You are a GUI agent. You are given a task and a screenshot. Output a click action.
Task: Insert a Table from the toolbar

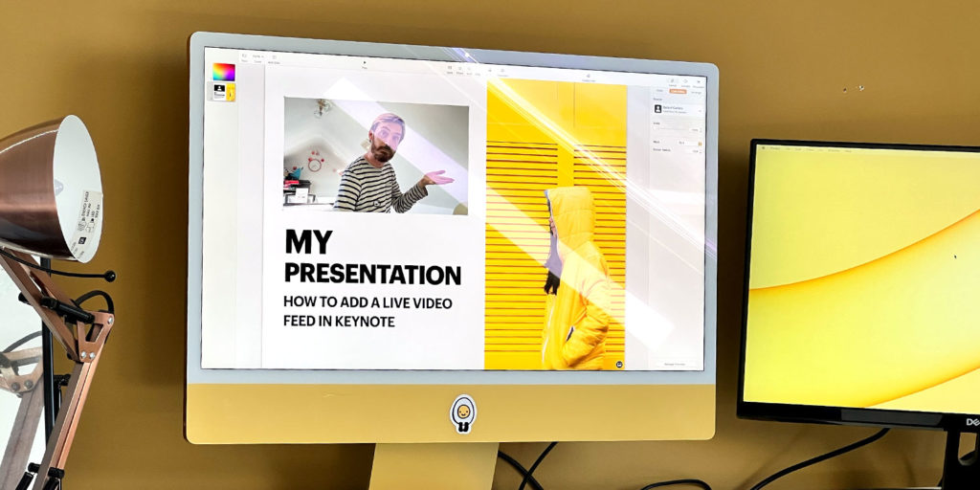pos(448,69)
